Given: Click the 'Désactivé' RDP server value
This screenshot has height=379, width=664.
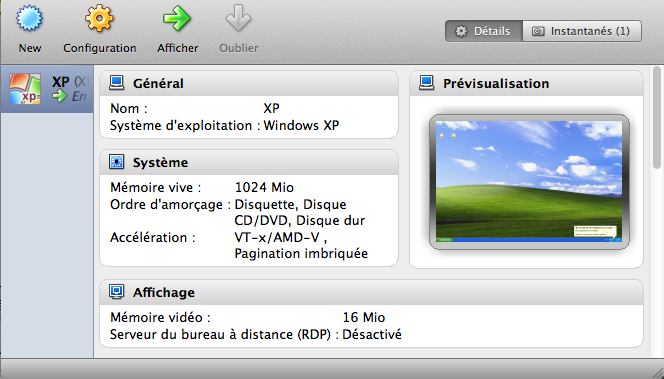Looking at the screenshot, I should pyautogui.click(x=372, y=334).
